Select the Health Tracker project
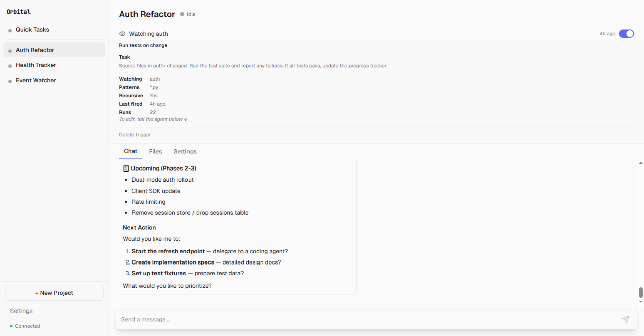Screen dimensions: 644x336 36,65
